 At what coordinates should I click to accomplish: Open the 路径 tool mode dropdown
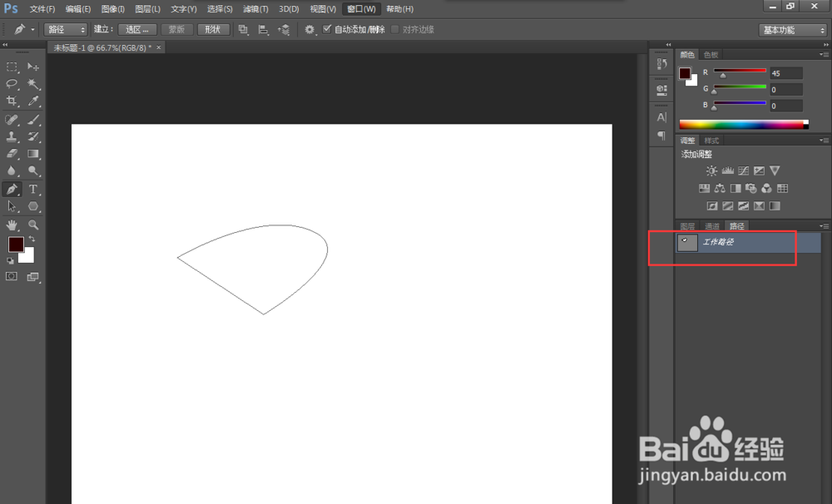click(x=66, y=30)
